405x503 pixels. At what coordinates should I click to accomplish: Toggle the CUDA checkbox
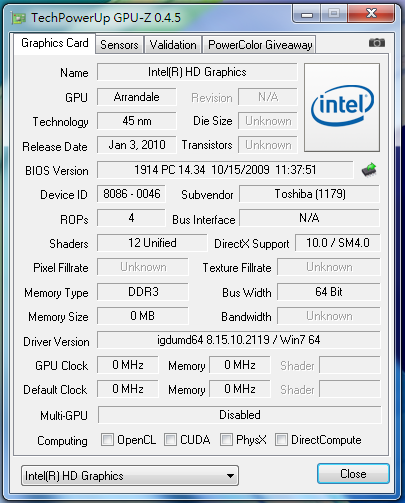point(170,440)
